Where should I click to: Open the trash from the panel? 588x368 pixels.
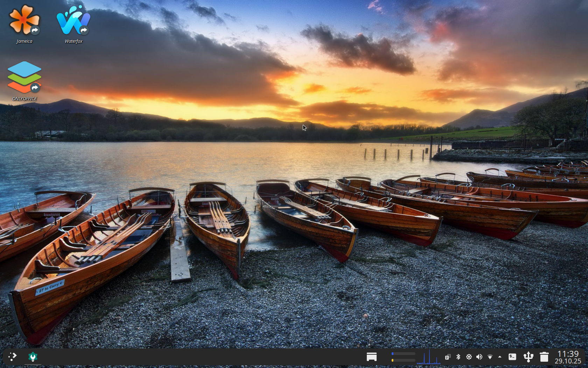coord(544,357)
